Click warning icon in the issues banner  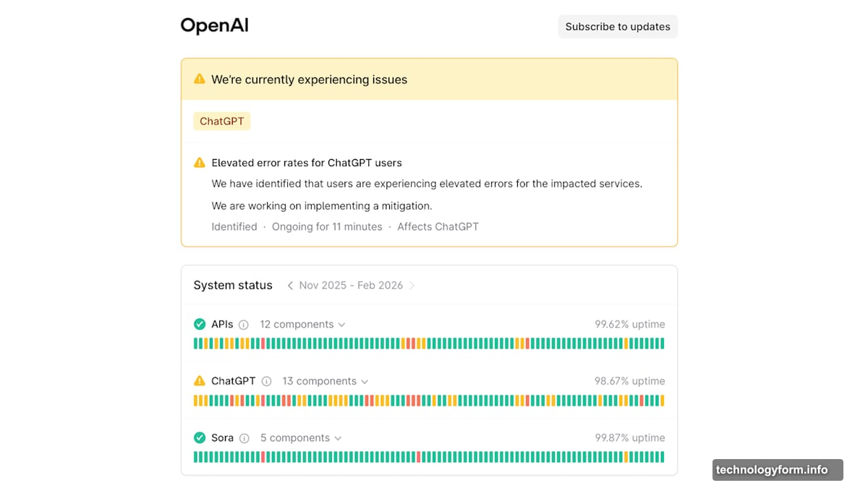coord(200,79)
